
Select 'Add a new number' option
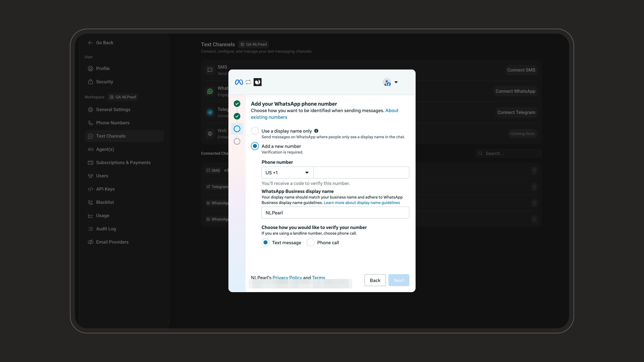click(x=255, y=146)
